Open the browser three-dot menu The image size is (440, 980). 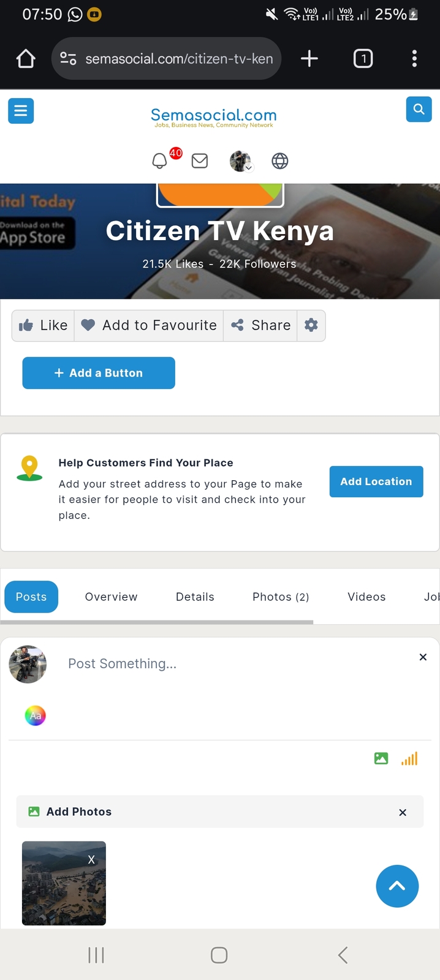[x=414, y=59]
